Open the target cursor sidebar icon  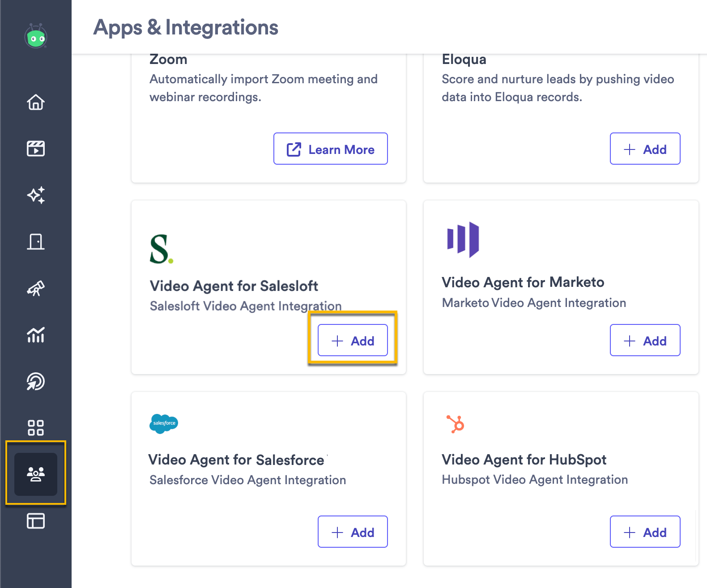pos(36,381)
